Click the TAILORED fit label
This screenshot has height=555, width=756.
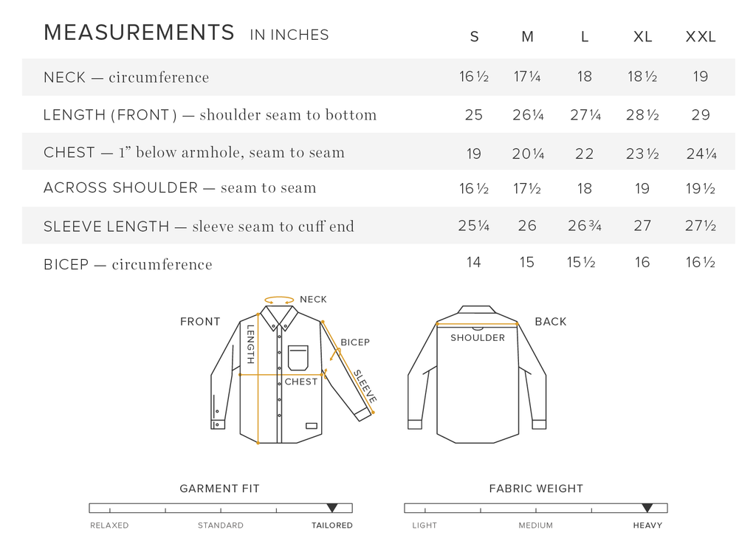click(x=332, y=525)
